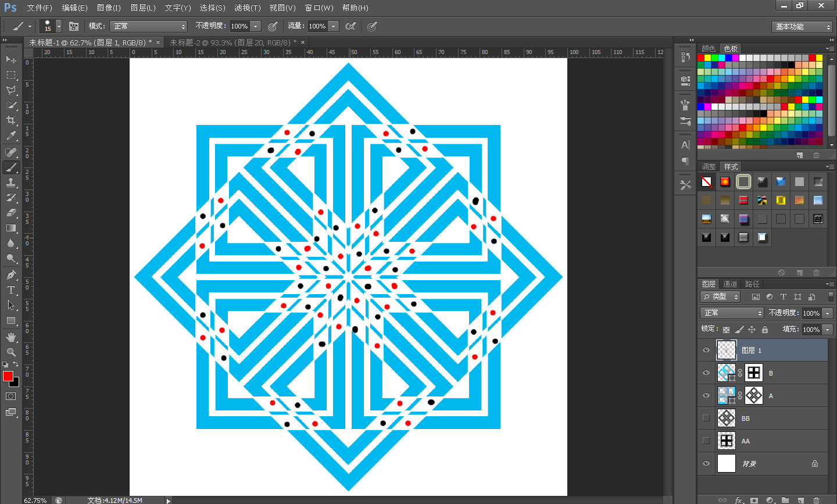
Task: Select the Horizontal Type tool
Action: 11,290
